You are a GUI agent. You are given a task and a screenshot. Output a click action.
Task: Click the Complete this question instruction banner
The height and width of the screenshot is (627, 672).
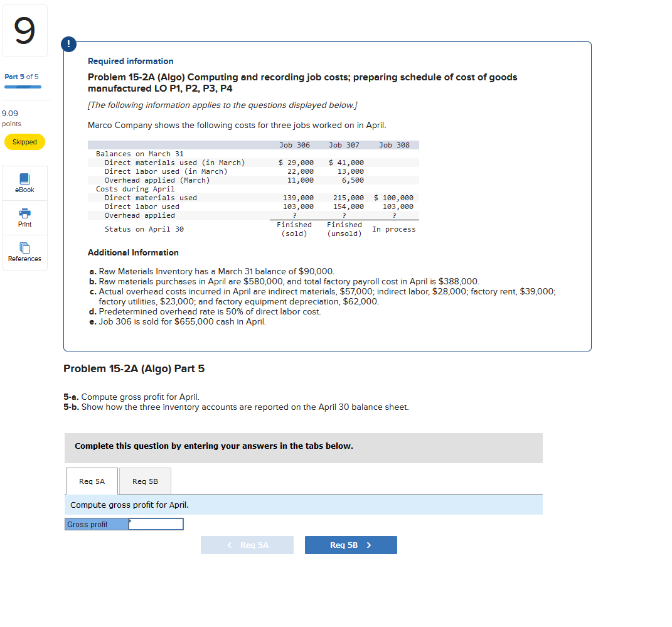(x=304, y=448)
